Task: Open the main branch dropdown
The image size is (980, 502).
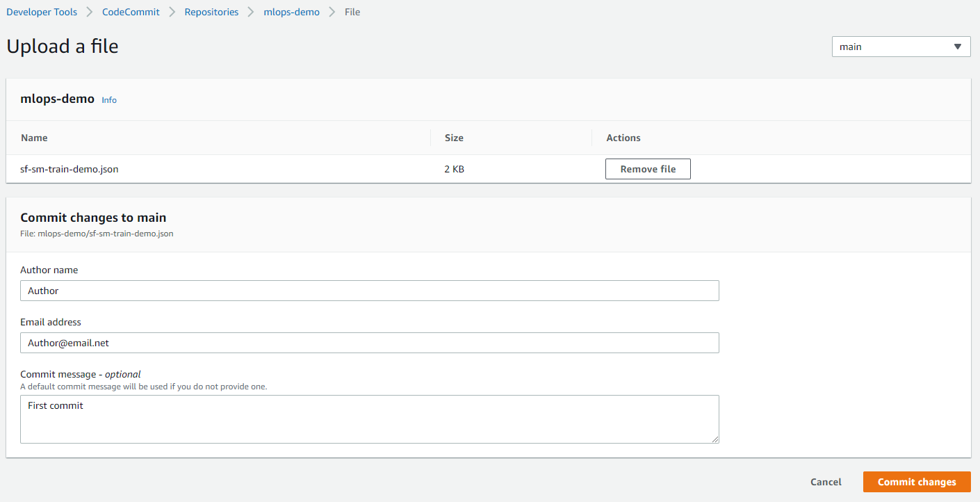Action: pyautogui.click(x=901, y=47)
